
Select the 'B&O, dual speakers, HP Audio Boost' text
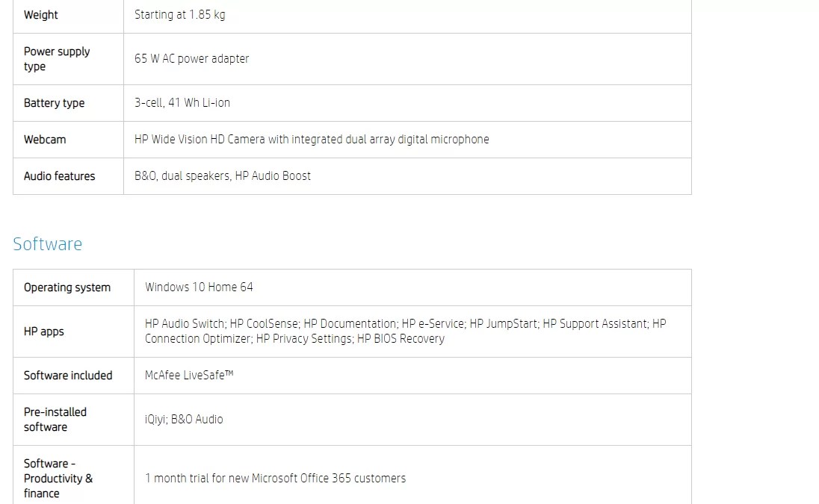tap(222, 176)
